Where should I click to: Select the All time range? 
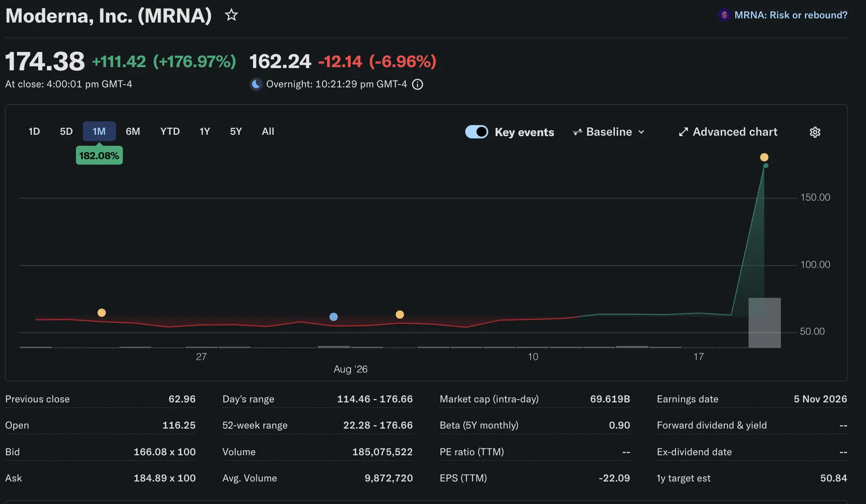(x=268, y=132)
